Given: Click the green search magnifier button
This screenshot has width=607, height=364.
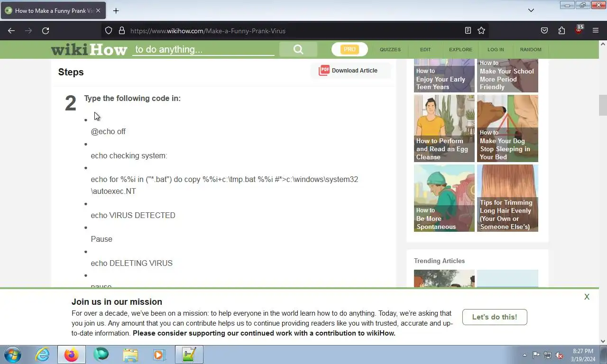Looking at the screenshot, I should (x=298, y=49).
